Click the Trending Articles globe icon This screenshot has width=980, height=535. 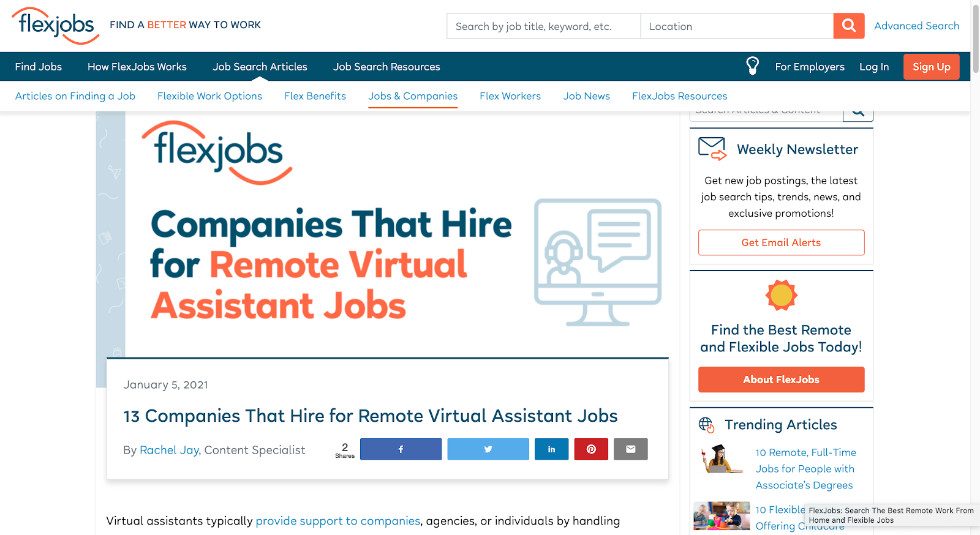[x=706, y=425]
